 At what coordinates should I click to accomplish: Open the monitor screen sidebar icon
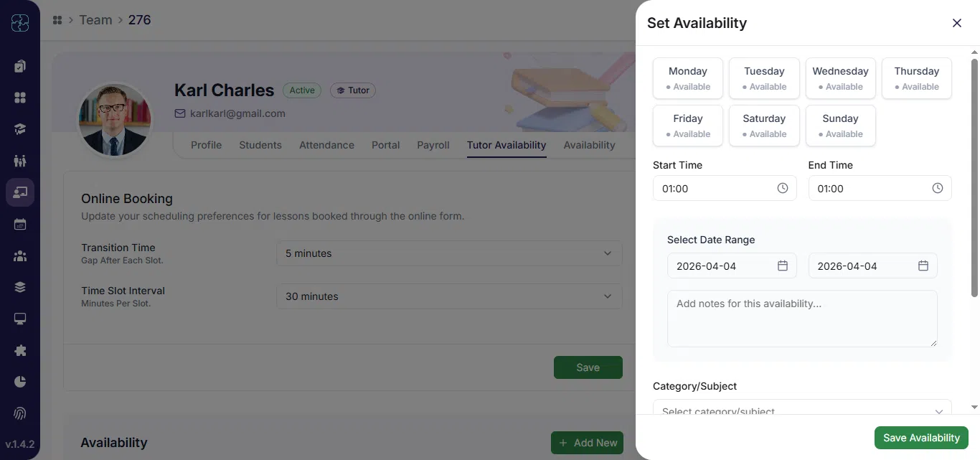(x=20, y=319)
